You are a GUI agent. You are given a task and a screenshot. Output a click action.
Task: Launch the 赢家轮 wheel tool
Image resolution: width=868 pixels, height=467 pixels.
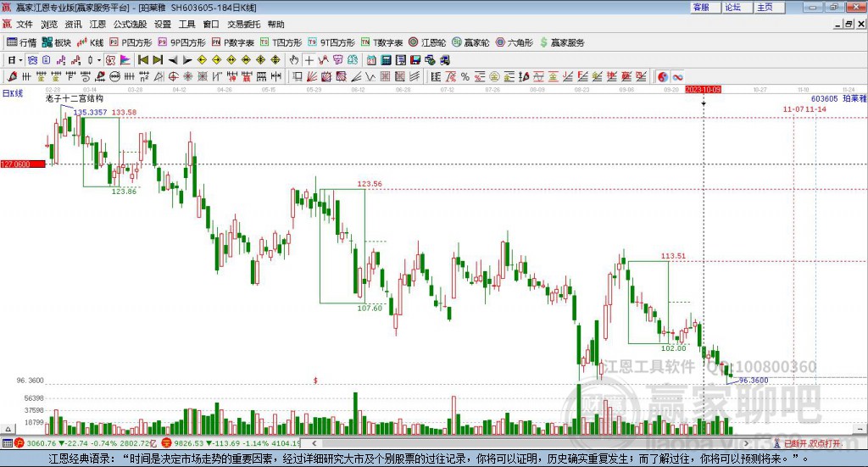(470, 42)
